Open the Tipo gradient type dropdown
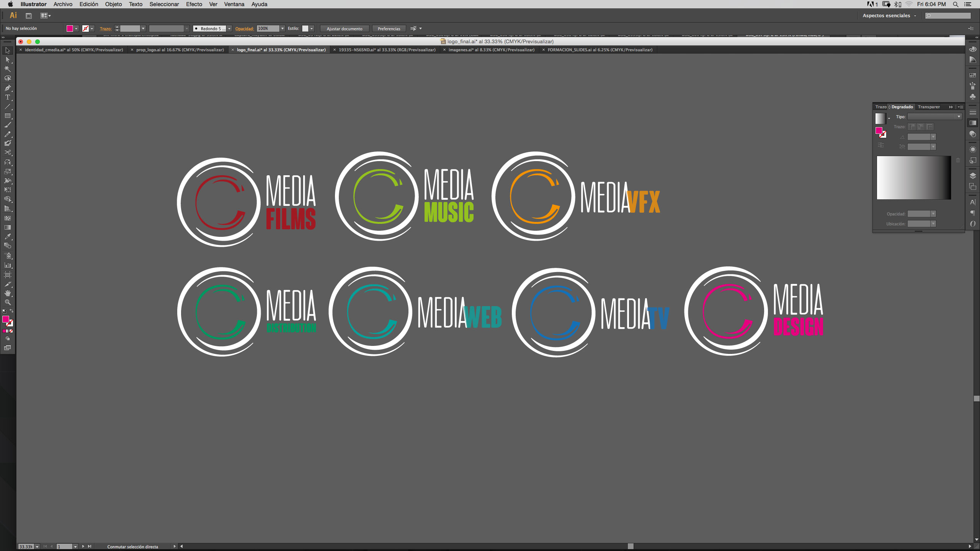This screenshot has width=980, height=551. pos(934,117)
